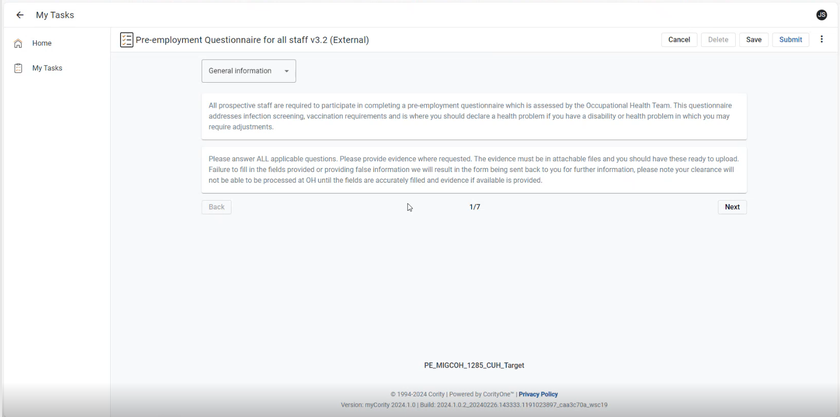Click the back arrow beside My Tasks
840x417 pixels.
click(x=20, y=15)
